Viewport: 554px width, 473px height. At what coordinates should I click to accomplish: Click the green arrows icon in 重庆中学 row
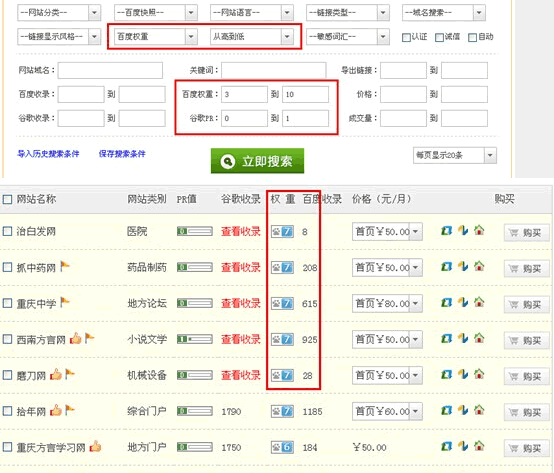pyautogui.click(x=447, y=302)
